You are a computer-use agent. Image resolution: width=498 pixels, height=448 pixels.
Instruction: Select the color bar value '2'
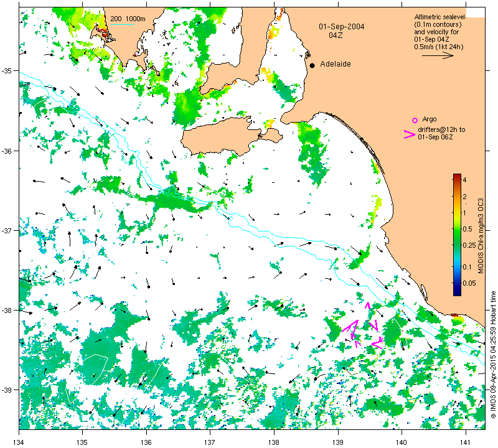click(464, 197)
